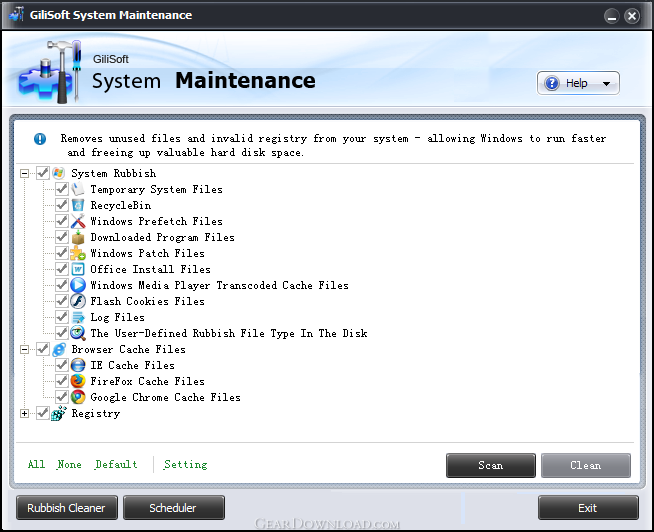The image size is (654, 532).
Task: Click the Clean button
Action: (x=586, y=465)
